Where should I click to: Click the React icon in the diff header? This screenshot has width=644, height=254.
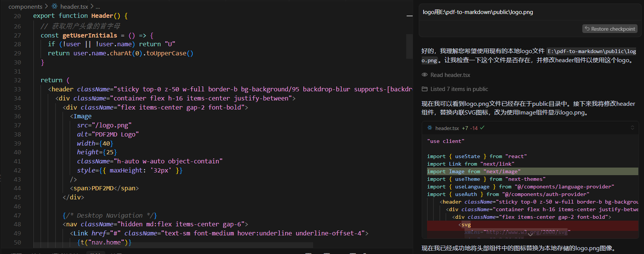point(430,129)
